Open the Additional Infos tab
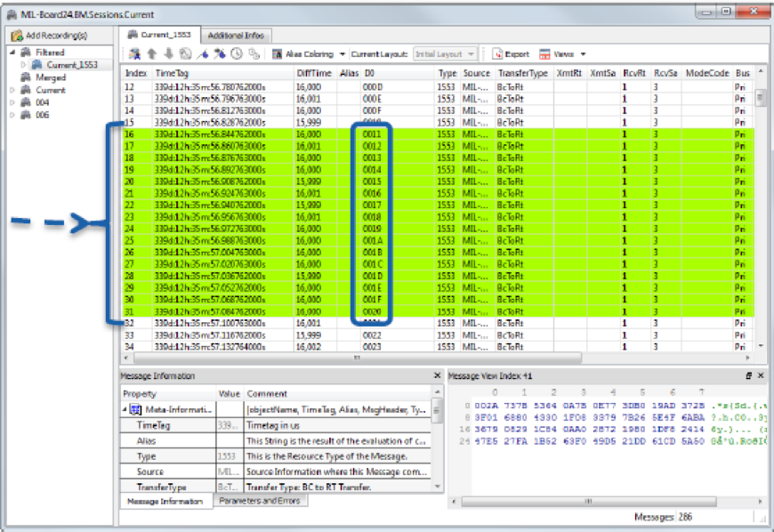Screen dimensions: 774x532 [236, 36]
